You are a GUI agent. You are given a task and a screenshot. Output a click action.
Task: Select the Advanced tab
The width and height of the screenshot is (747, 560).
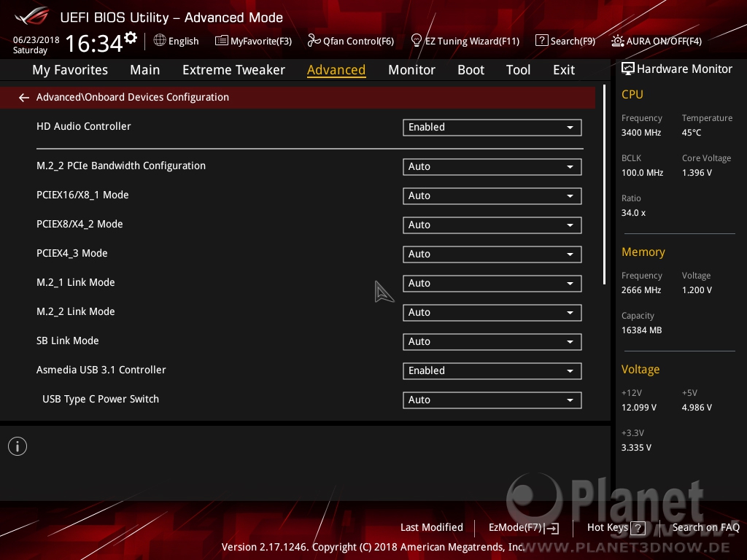(x=336, y=70)
